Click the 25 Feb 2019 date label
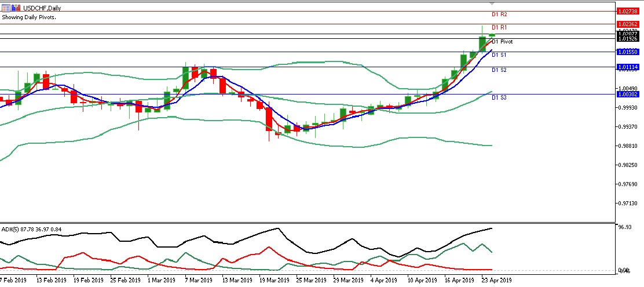The height and width of the screenshot is (287, 644). (x=125, y=281)
